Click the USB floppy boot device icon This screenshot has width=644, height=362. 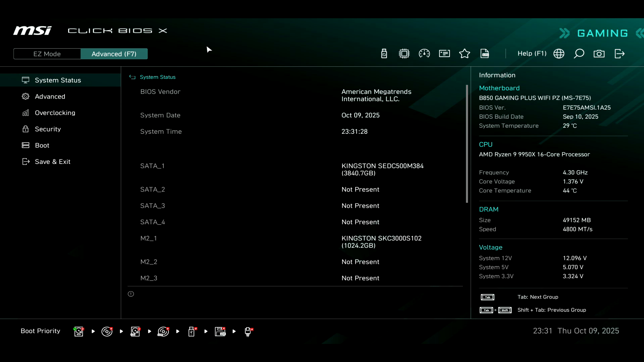tap(220, 331)
